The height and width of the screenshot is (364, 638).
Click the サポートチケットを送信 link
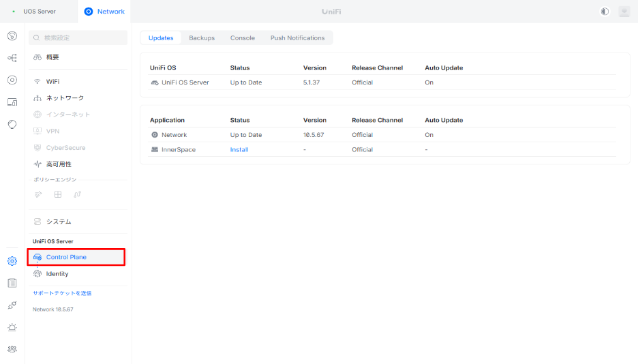coord(62,293)
